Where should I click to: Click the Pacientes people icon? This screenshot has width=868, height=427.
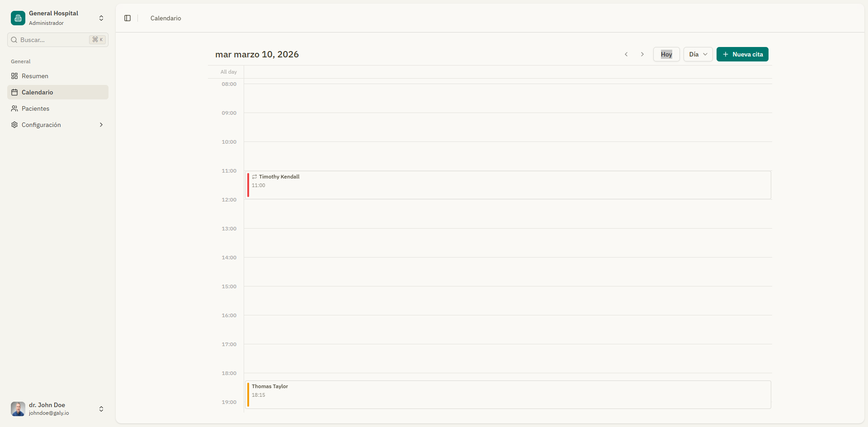(14, 108)
